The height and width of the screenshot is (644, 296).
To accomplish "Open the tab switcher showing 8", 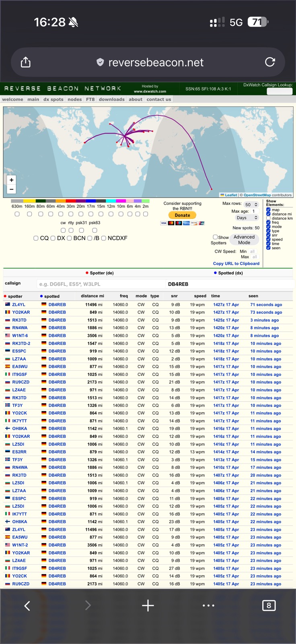I will pos(269,605).
